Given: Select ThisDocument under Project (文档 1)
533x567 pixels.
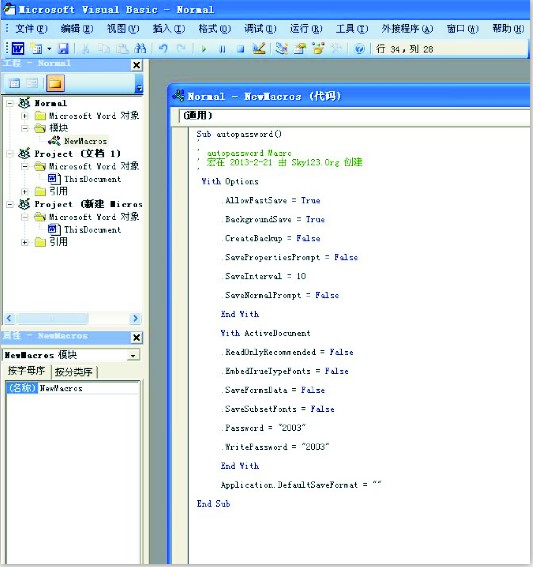Looking at the screenshot, I should tap(92, 179).
